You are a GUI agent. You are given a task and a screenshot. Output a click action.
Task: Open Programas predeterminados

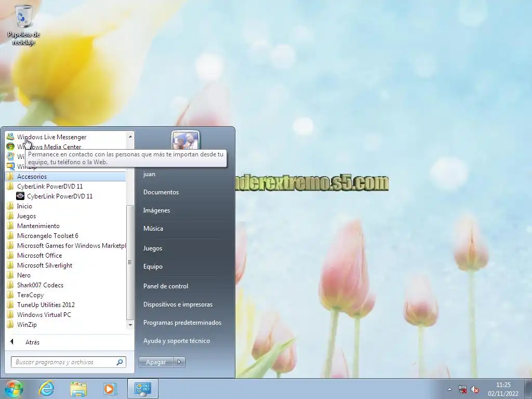(x=182, y=323)
